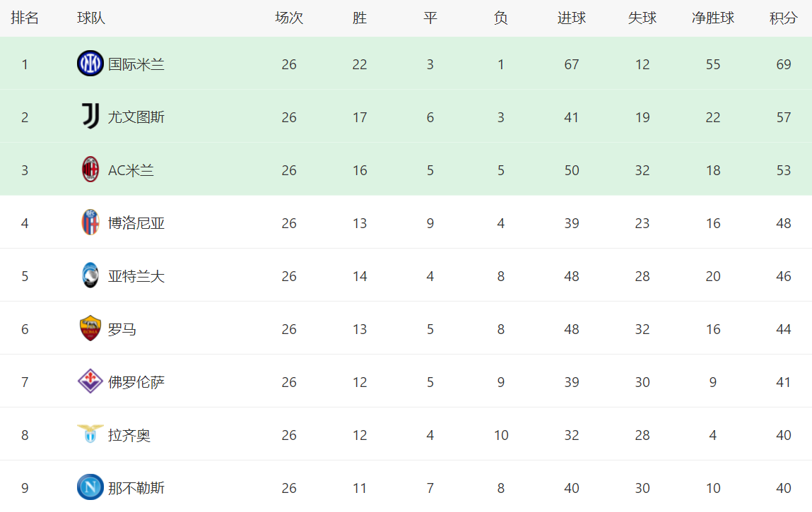The height and width of the screenshot is (512, 812).
Task: Select the AS Roma crest
Action: (x=90, y=328)
